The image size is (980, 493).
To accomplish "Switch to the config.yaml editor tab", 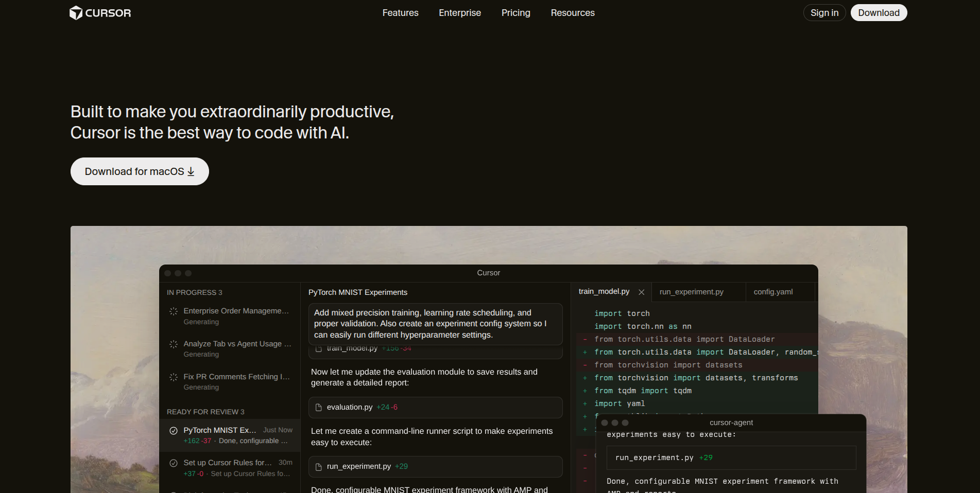I will (773, 292).
